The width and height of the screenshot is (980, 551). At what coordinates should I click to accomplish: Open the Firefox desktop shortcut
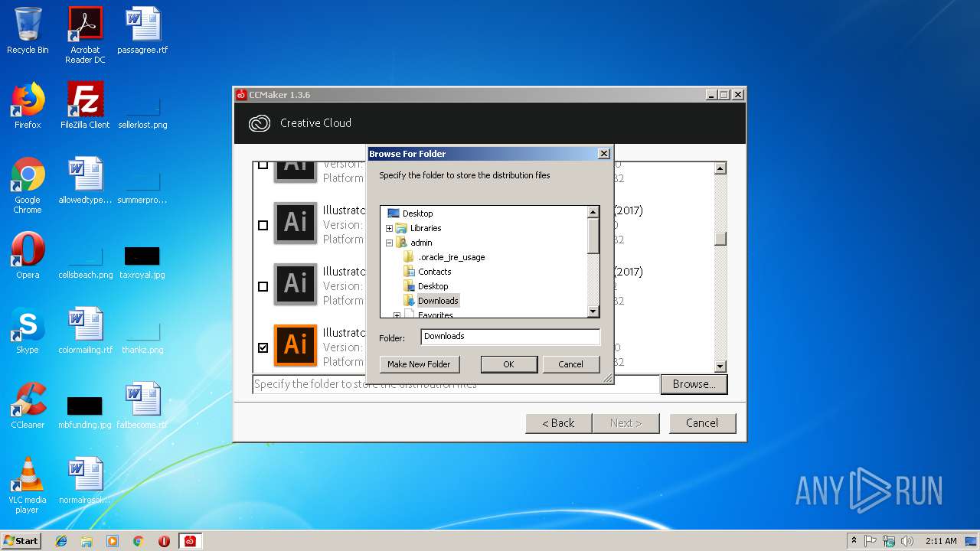28,106
